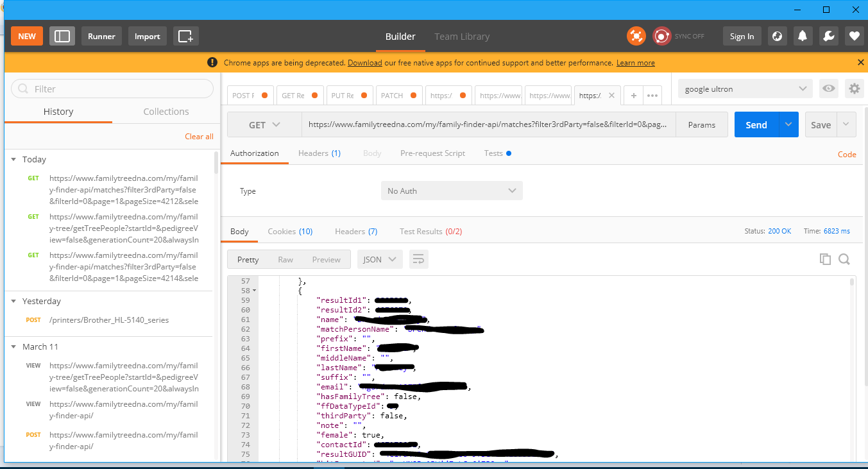The image size is (868, 469).
Task: Open the GET method dropdown
Action: coord(264,125)
